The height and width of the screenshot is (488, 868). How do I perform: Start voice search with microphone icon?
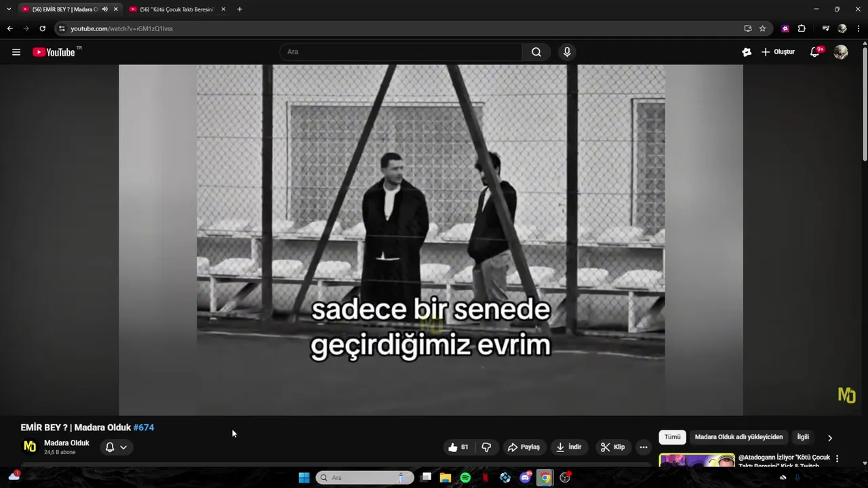567,52
